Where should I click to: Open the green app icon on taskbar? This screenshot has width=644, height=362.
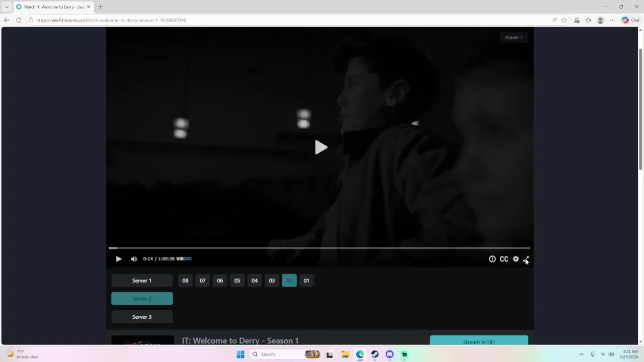click(x=405, y=354)
